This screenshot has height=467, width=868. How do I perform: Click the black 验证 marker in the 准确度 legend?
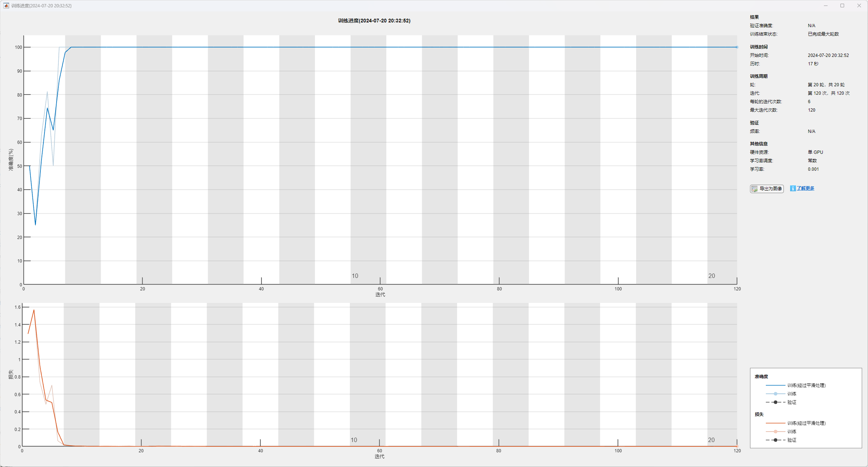(x=775, y=402)
